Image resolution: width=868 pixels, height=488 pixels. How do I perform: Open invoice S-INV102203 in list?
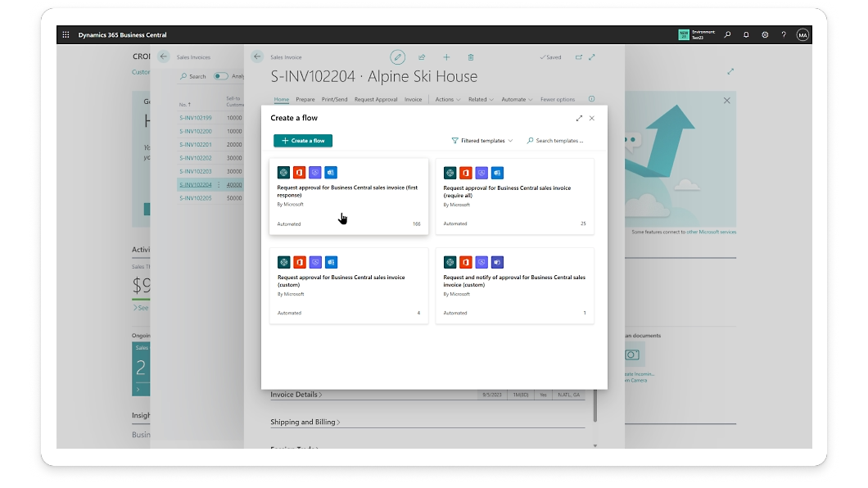pyautogui.click(x=196, y=171)
